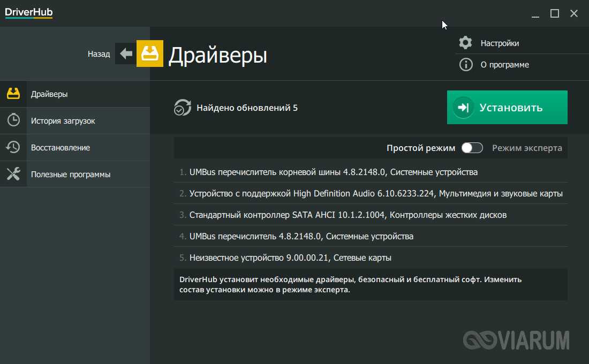589x364 pixels.
Task: Click the back arrow icon next to Назад
Action: 126,54
